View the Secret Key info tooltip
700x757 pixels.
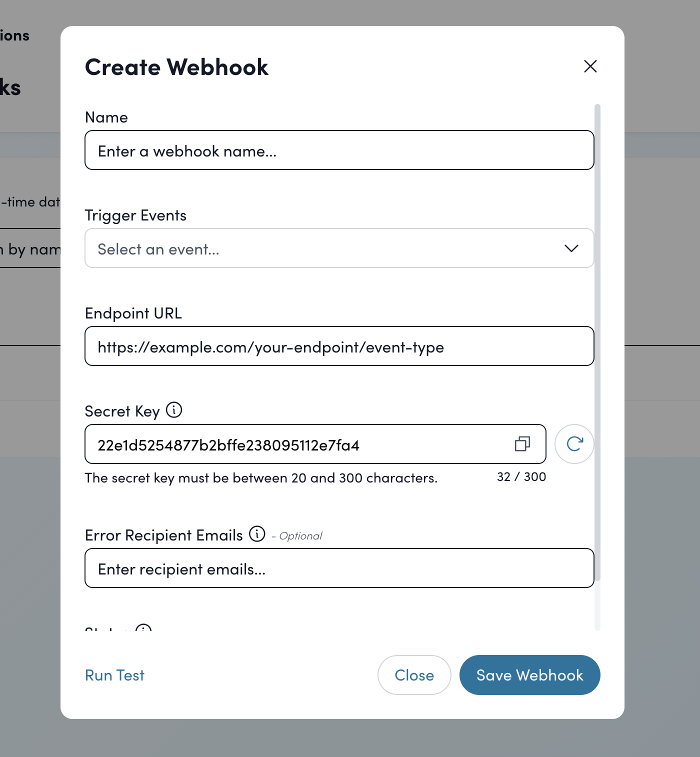(x=173, y=410)
